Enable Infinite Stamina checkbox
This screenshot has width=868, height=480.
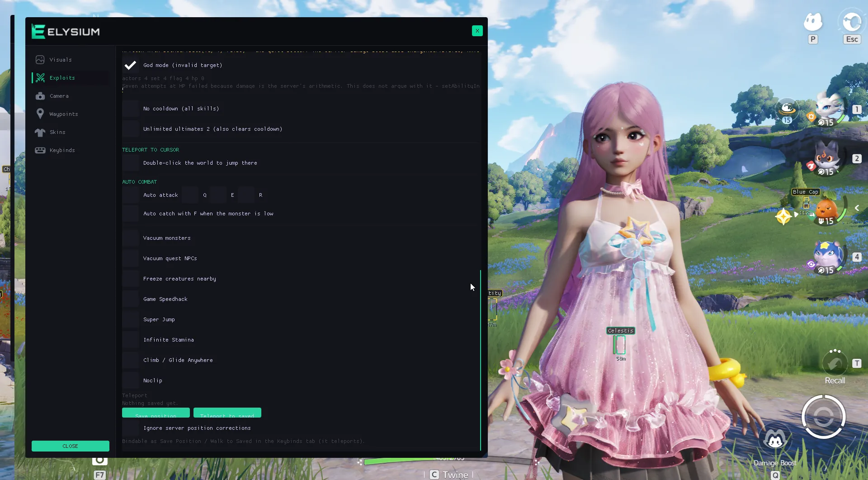tap(130, 340)
